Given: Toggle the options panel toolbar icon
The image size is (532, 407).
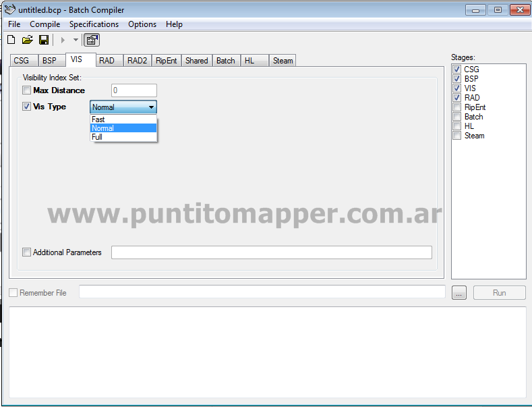Looking at the screenshot, I should tap(92, 40).
